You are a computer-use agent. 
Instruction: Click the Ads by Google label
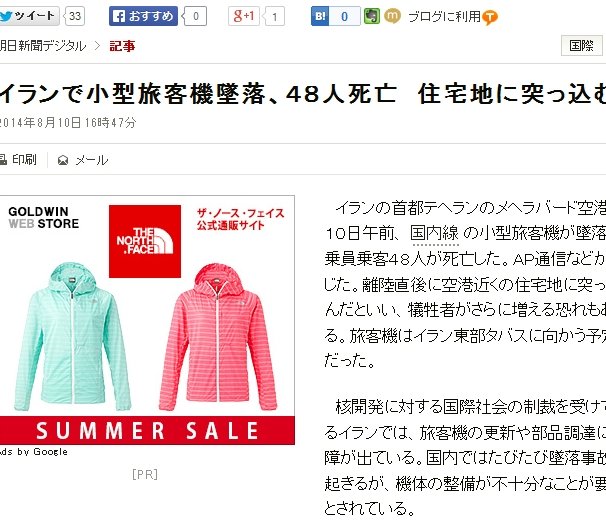(x=34, y=452)
